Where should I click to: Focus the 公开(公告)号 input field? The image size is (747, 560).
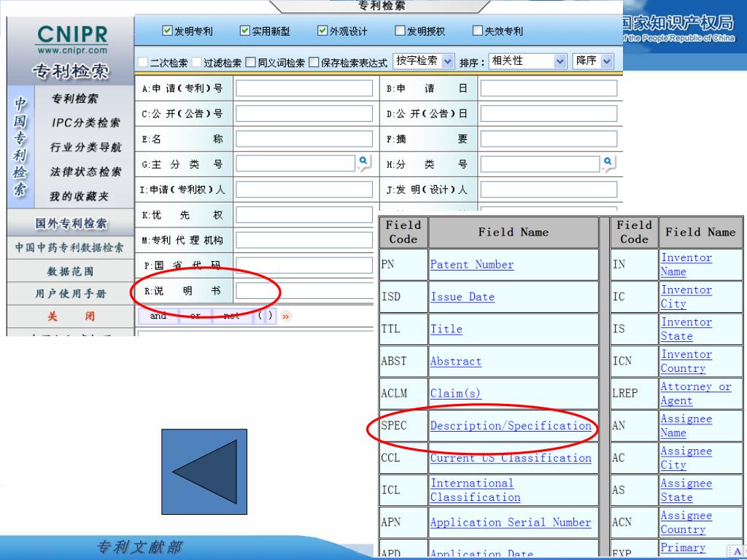point(304,113)
